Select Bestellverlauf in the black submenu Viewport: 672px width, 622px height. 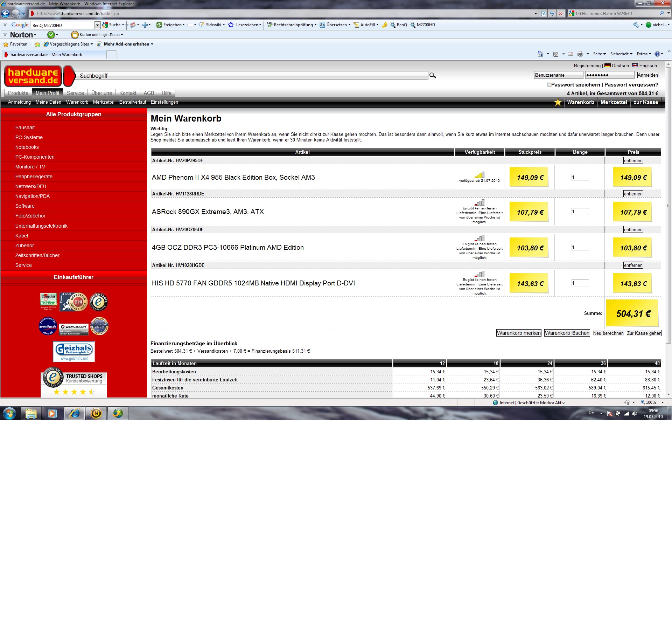133,102
